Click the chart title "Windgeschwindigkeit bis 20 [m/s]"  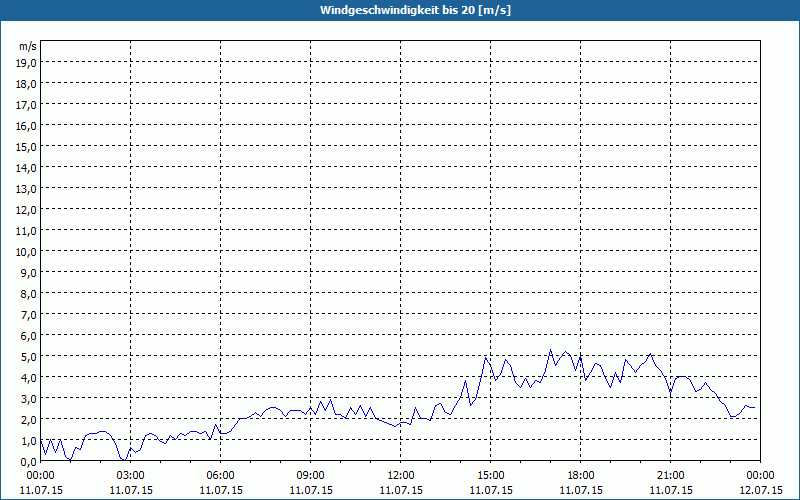(x=415, y=10)
